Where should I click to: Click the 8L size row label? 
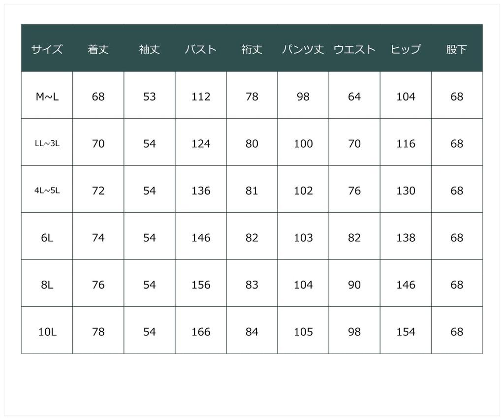[x=47, y=285]
